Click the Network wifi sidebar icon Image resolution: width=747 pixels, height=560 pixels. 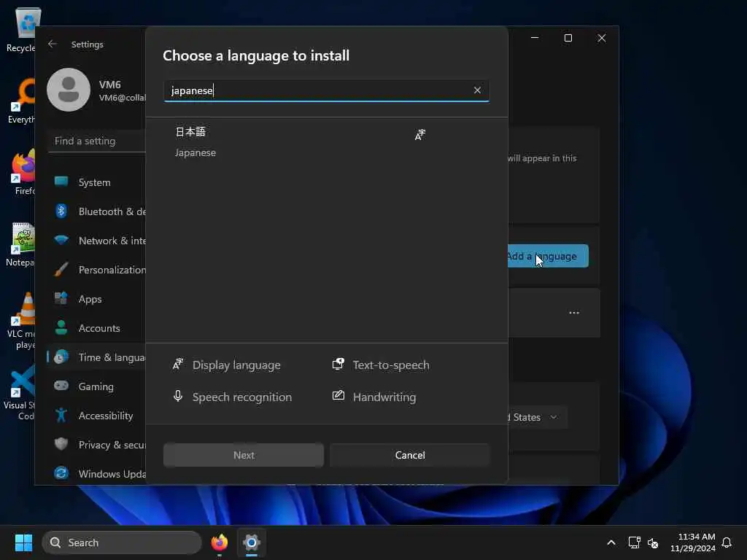pyautogui.click(x=61, y=239)
